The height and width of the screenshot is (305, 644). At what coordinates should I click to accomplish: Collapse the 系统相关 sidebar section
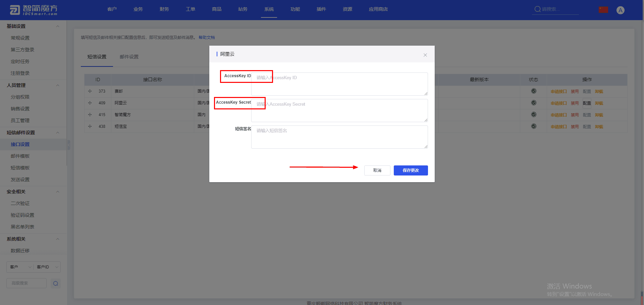[x=58, y=239]
